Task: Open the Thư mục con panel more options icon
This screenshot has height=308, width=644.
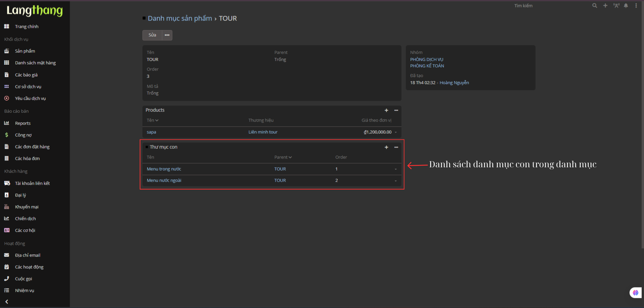Action: (396, 147)
